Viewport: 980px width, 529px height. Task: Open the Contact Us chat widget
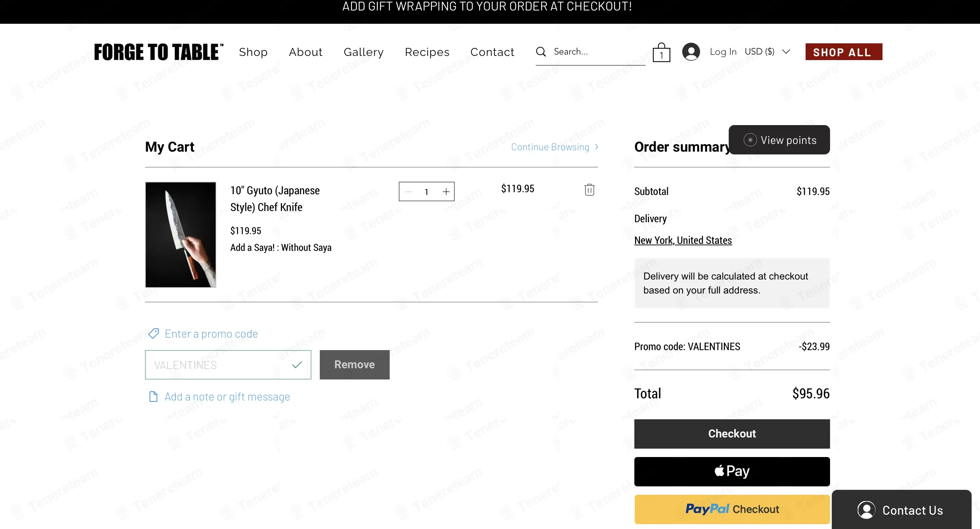[901, 510]
